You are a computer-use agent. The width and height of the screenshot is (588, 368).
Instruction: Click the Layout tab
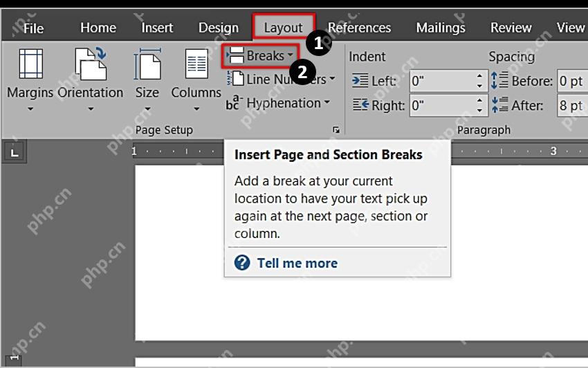[283, 28]
